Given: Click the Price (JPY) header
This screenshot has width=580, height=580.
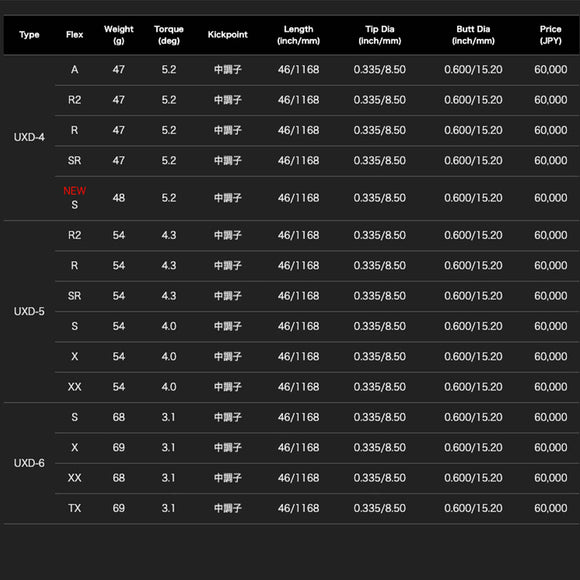Looking at the screenshot, I should [550, 35].
